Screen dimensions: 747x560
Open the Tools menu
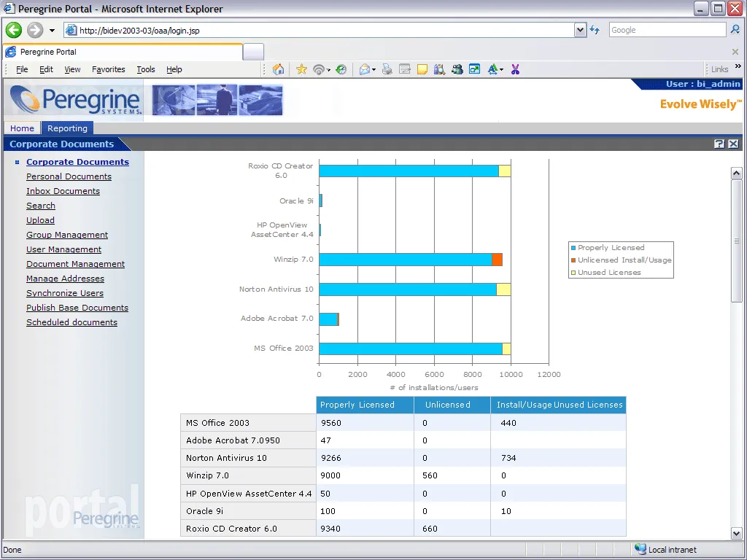coord(146,69)
